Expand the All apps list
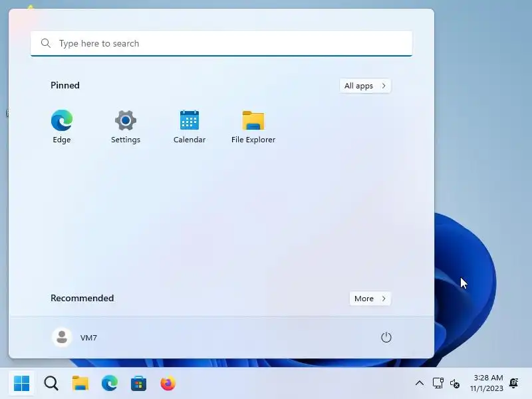The height and width of the screenshot is (399, 532). coord(365,86)
